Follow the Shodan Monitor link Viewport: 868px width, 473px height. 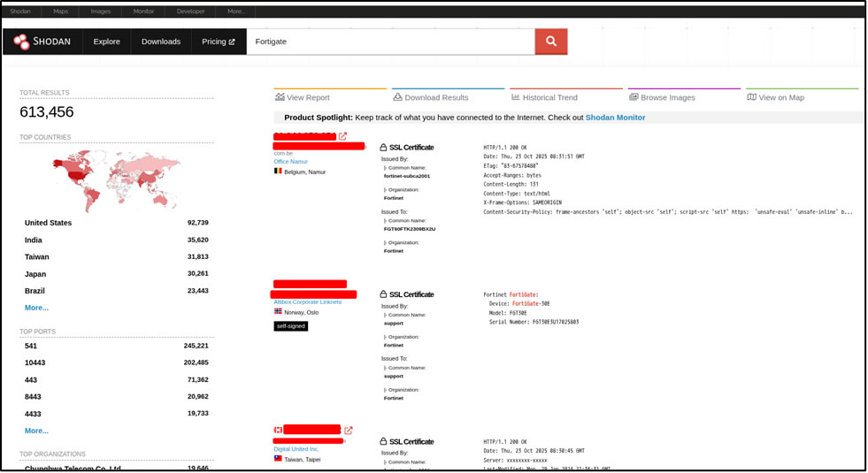click(x=615, y=118)
